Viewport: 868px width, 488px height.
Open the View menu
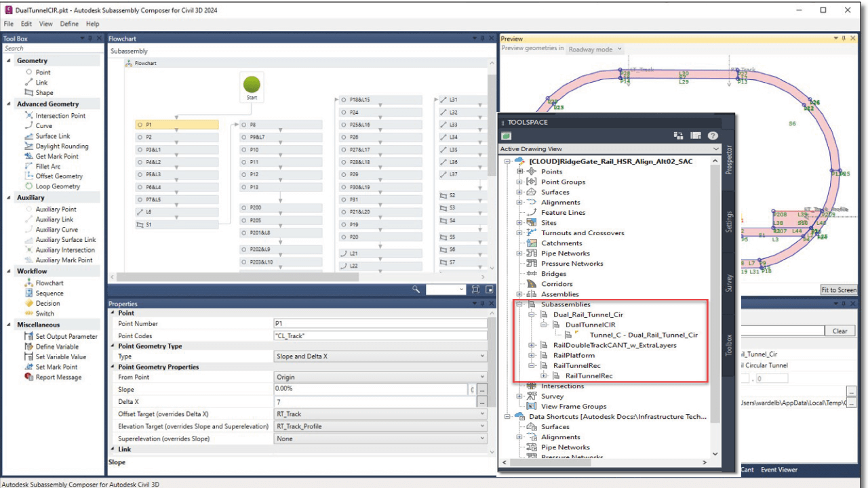(46, 24)
